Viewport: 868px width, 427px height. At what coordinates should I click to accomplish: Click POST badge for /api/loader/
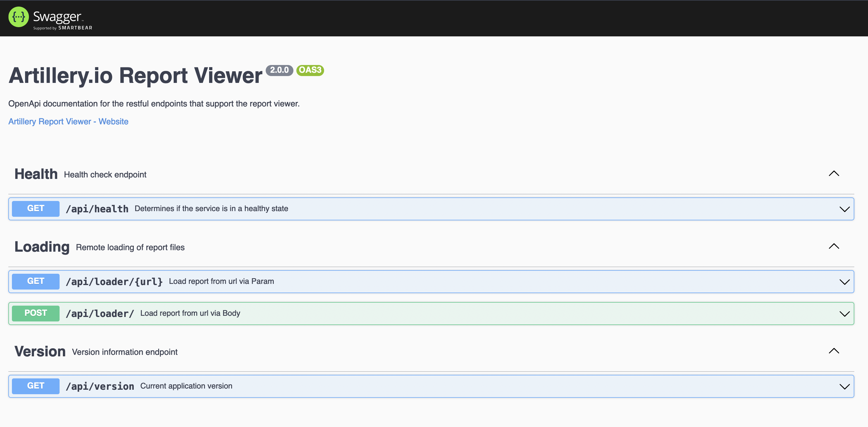35,313
